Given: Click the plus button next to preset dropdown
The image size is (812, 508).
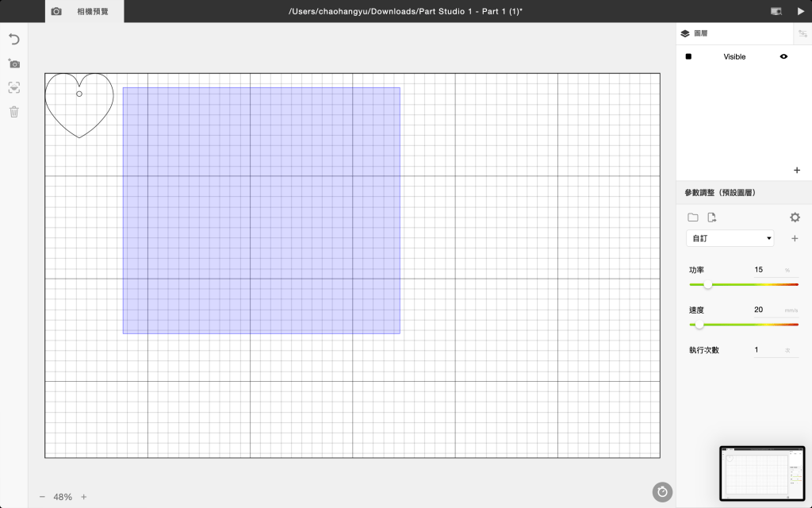Looking at the screenshot, I should pos(795,238).
